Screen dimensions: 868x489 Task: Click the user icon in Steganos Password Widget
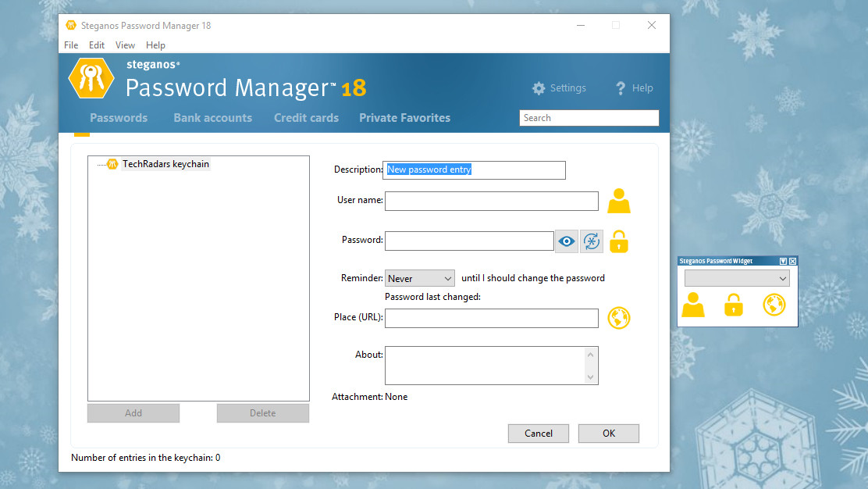693,305
